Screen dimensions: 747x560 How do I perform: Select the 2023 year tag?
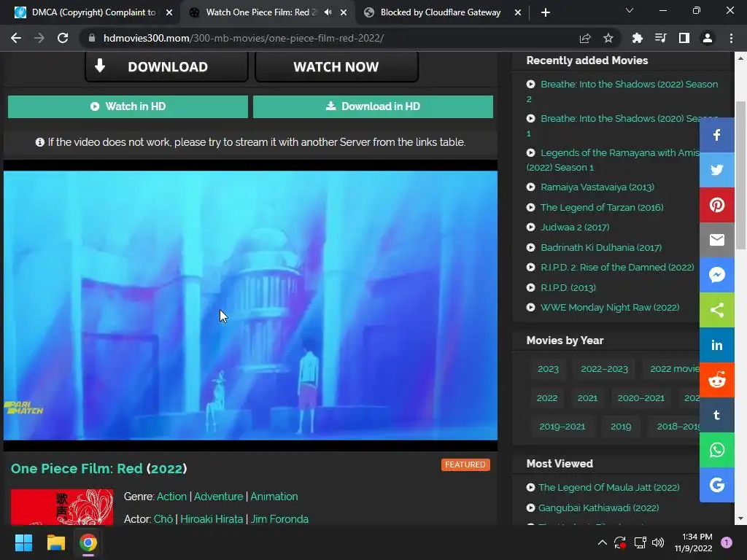click(548, 369)
